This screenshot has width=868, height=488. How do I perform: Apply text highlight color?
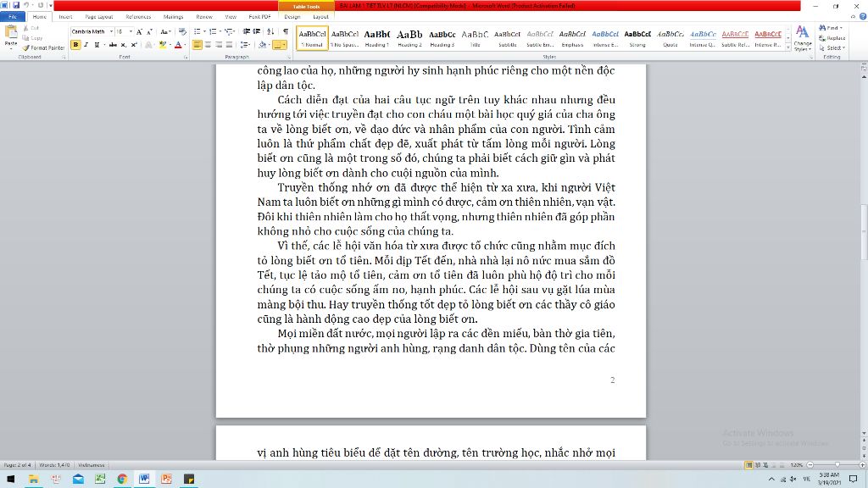point(162,45)
